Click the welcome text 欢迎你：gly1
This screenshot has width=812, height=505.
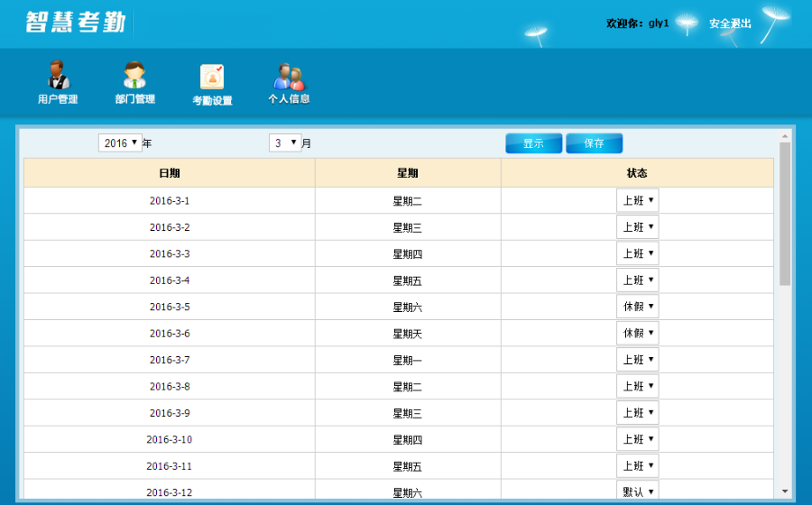638,23
